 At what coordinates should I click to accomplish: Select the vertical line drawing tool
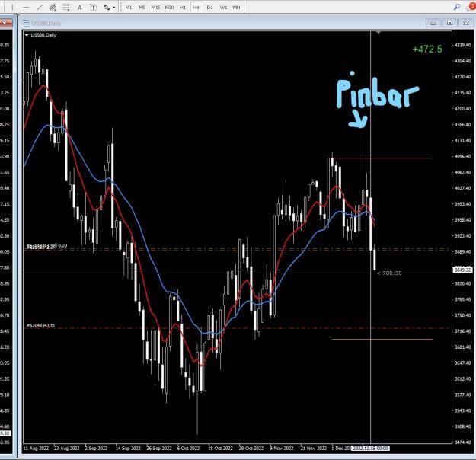point(12,8)
